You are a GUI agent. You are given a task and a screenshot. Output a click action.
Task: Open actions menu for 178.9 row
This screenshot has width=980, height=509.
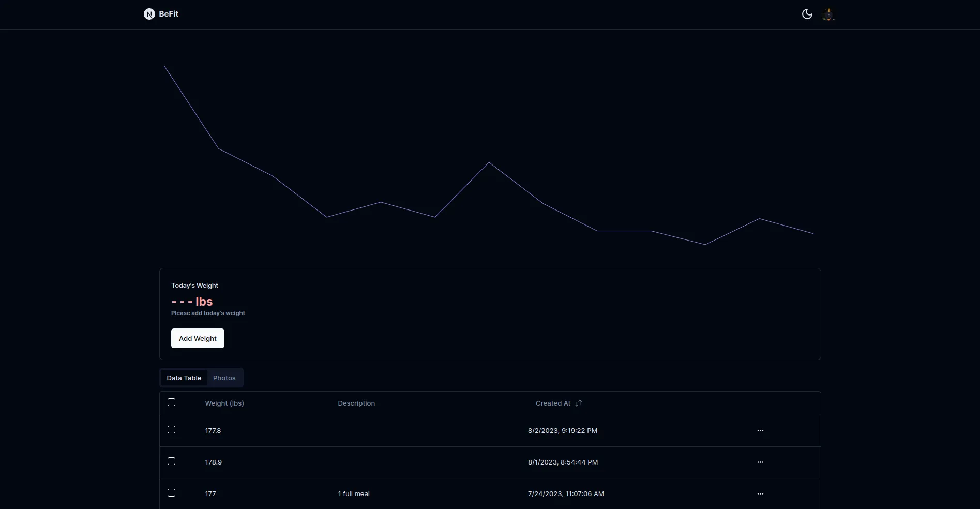tap(760, 462)
